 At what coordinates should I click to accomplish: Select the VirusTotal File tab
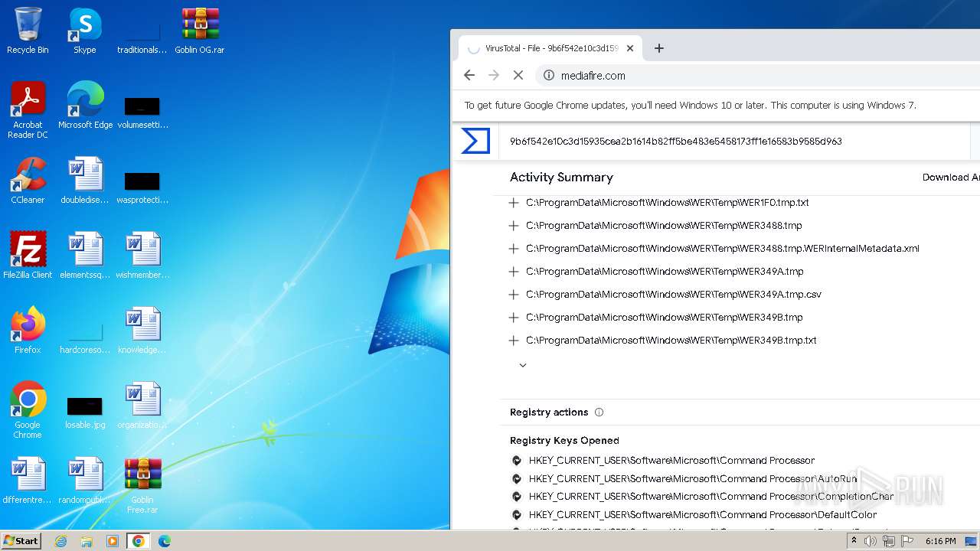point(550,48)
